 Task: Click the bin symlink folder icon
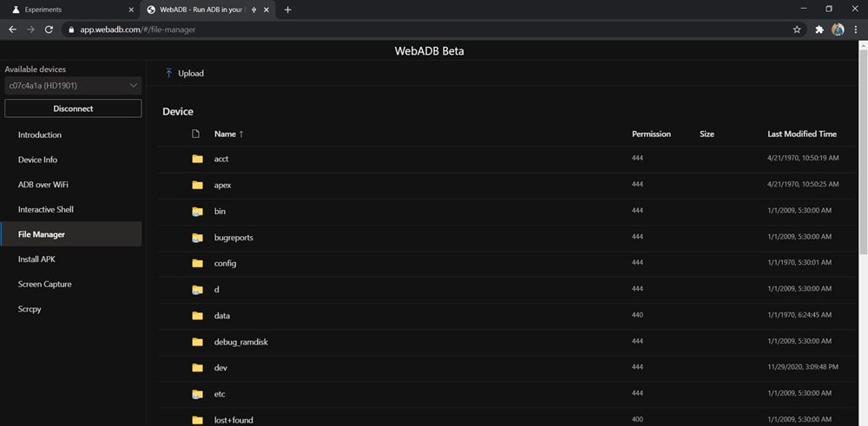(198, 212)
